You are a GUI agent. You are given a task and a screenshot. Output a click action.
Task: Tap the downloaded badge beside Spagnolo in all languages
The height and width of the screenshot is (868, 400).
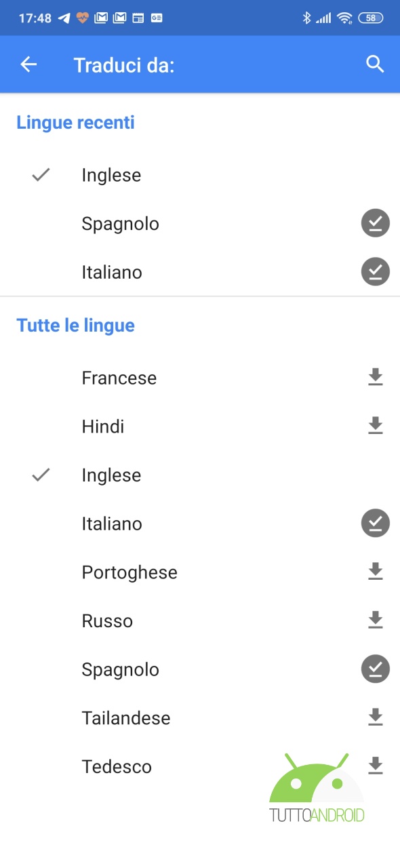tap(376, 669)
